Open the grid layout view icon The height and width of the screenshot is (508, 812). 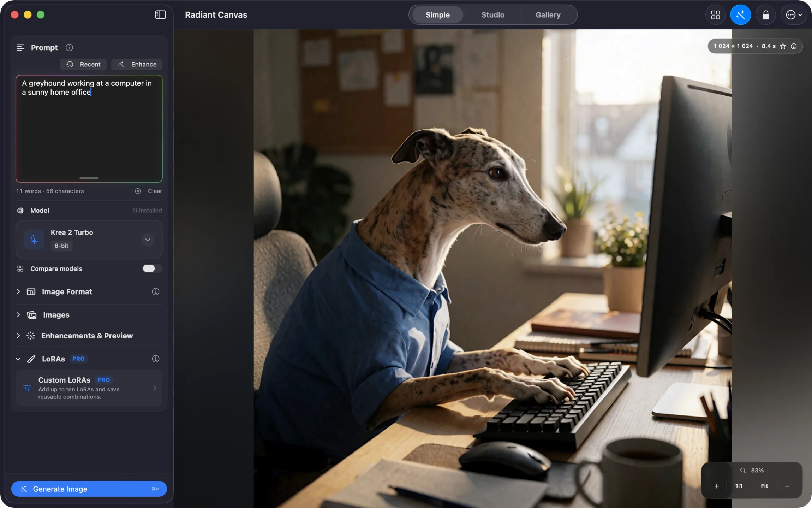click(x=715, y=15)
